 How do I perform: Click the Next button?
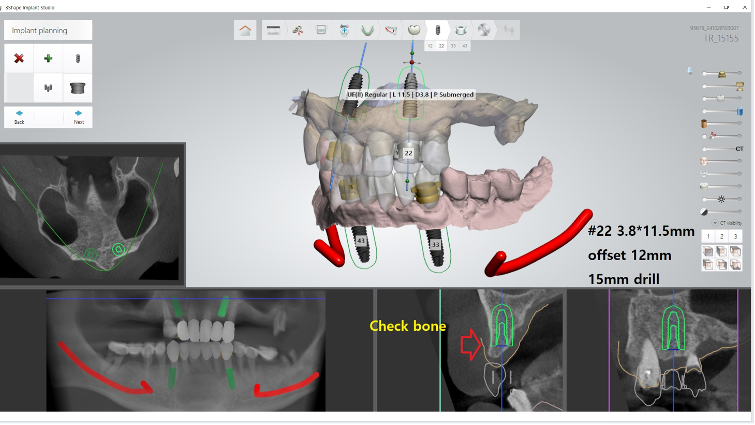(78, 117)
